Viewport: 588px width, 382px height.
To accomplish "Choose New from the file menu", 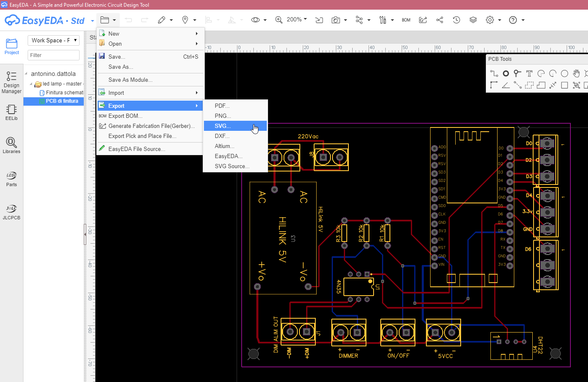I will tap(150, 34).
